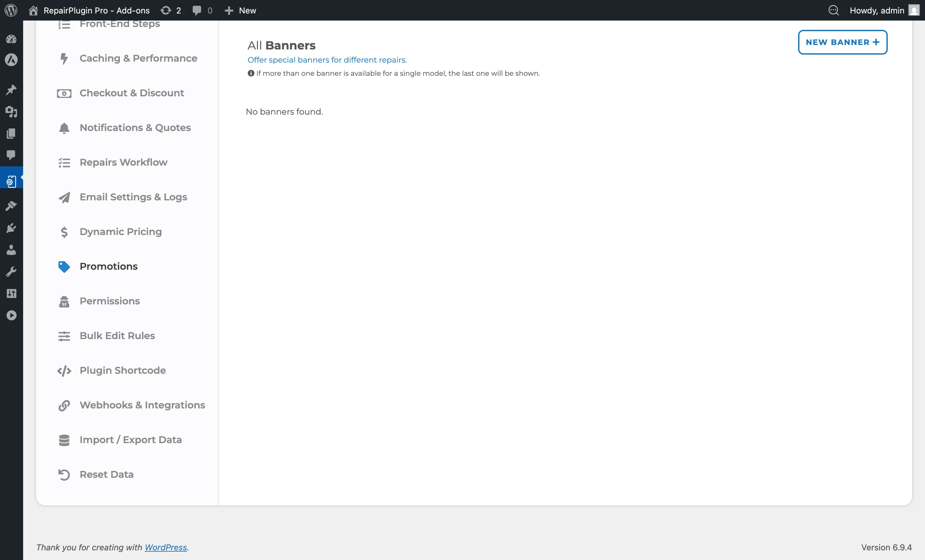Open the Pages icon in sidebar
This screenshot has height=560, width=925.
(11, 133)
